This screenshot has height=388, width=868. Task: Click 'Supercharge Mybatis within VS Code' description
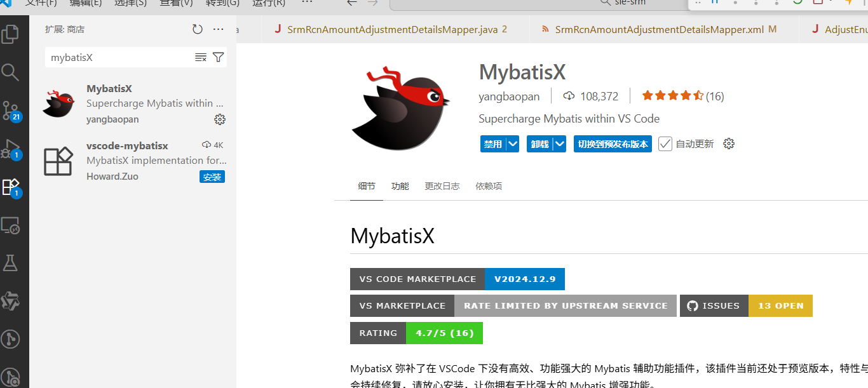[569, 119]
